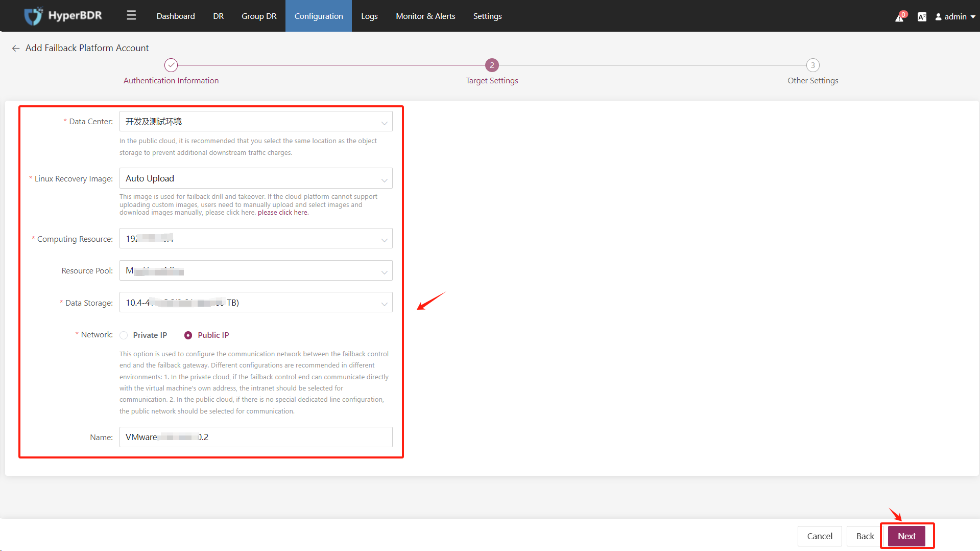This screenshot has width=980, height=551.
Task: Expand the Linux Recovery Image dropdown
Action: (256, 178)
